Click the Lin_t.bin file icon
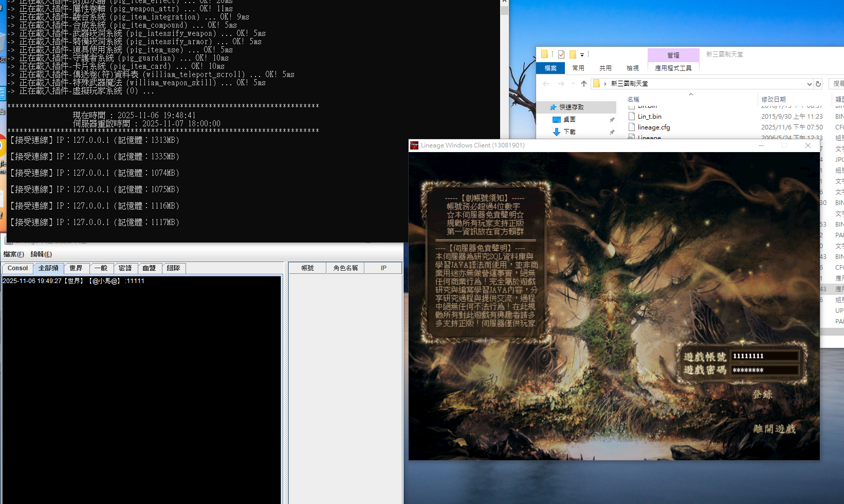 632,117
